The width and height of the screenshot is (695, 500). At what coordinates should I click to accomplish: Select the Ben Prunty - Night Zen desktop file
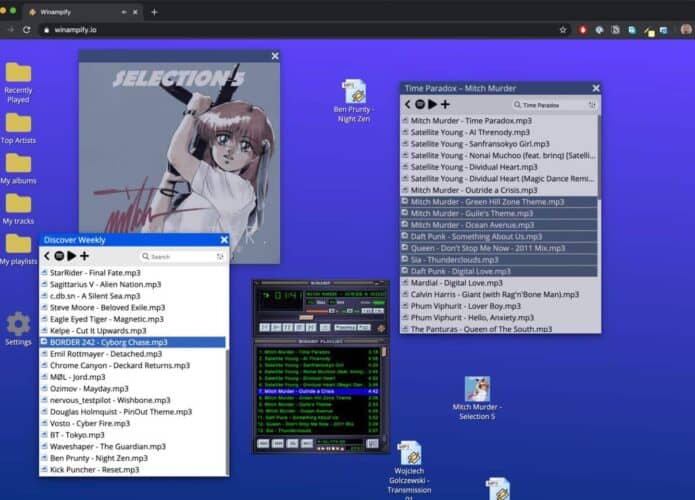[x=354, y=101]
